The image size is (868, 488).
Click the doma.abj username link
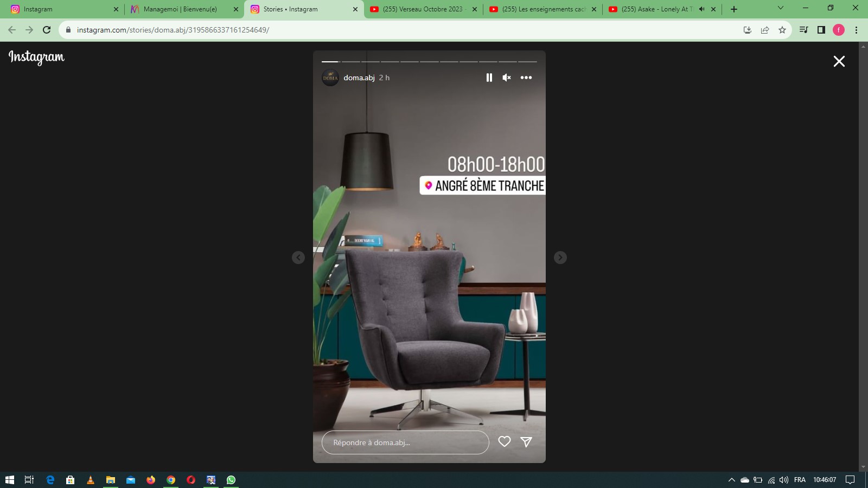359,78
